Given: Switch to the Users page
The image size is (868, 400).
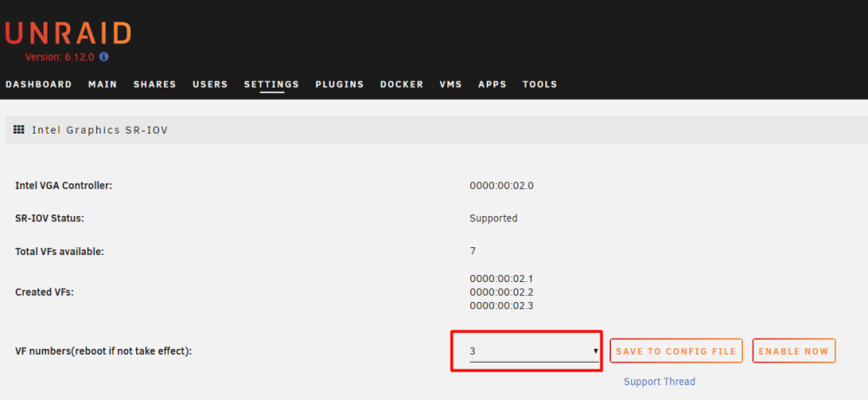Looking at the screenshot, I should click(210, 85).
